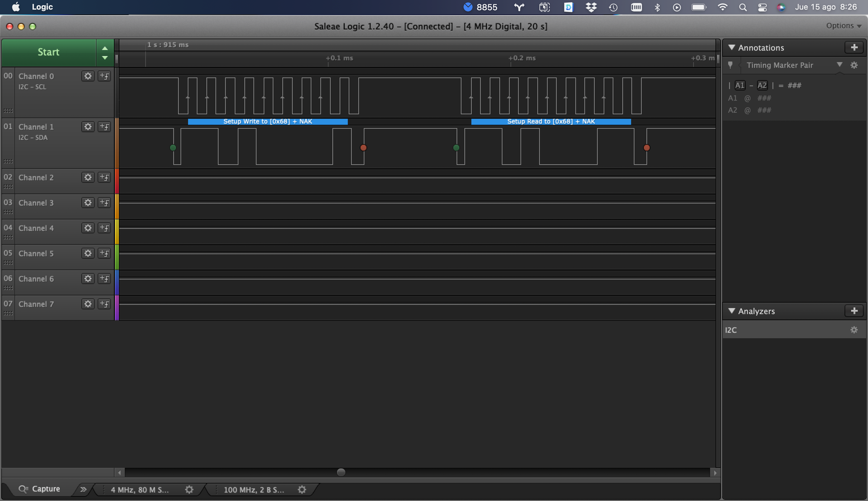This screenshot has width=868, height=501.
Task: Open 4 MHz tab settings gear
Action: (189, 489)
